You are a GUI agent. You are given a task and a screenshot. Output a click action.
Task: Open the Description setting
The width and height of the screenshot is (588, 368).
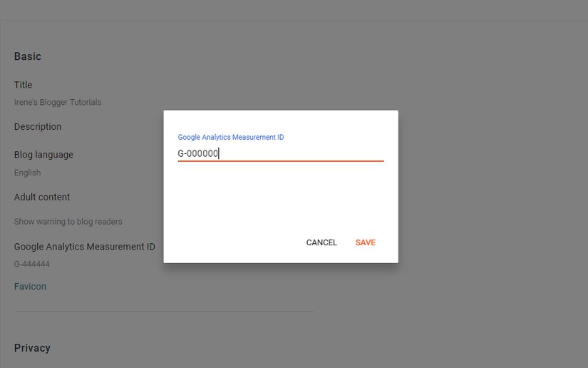click(x=38, y=127)
